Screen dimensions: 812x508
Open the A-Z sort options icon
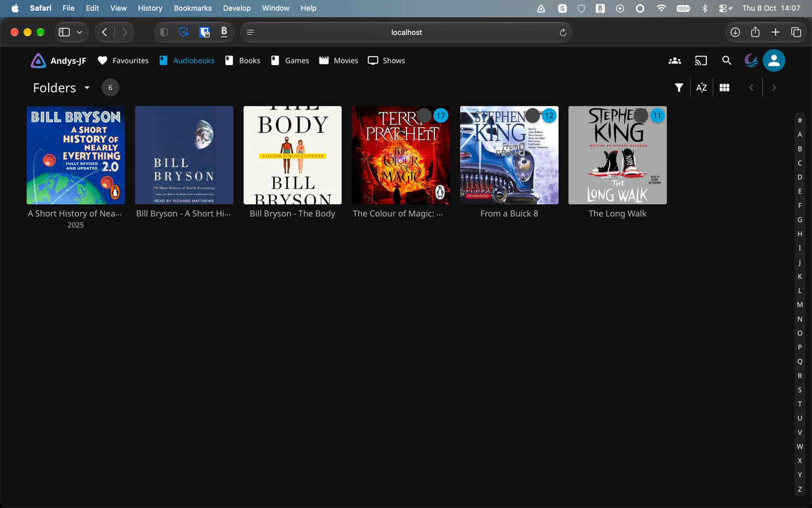[x=701, y=88]
